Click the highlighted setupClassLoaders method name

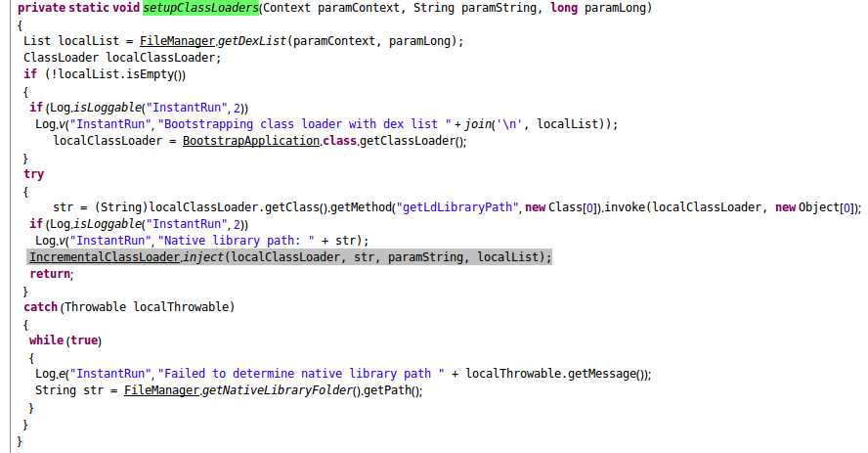(x=200, y=8)
